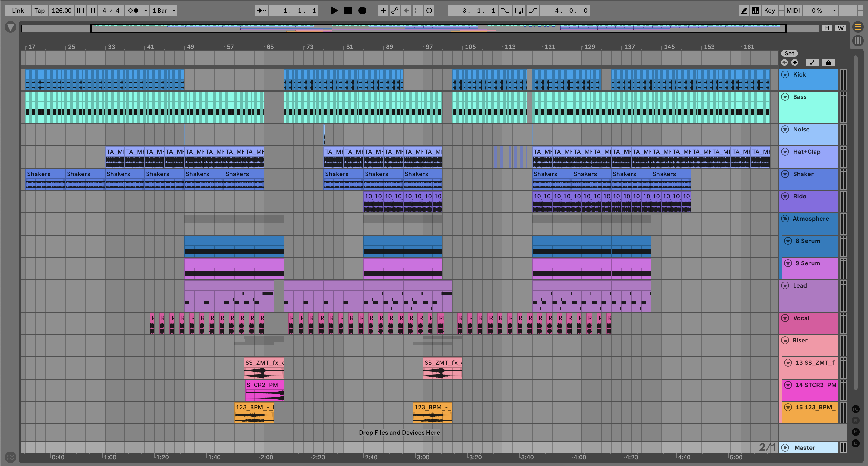This screenshot has width=868, height=466.
Task: Fold the Atmosphere group track
Action: [x=785, y=219]
